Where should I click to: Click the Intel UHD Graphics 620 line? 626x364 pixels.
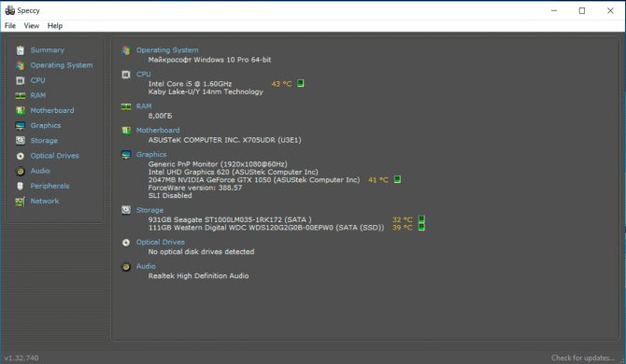(234, 172)
